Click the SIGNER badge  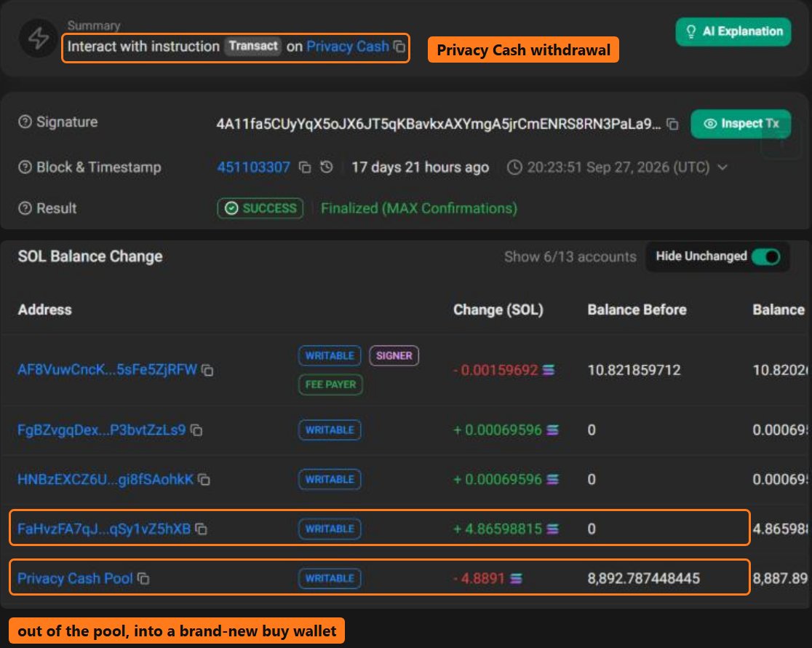pyautogui.click(x=394, y=355)
